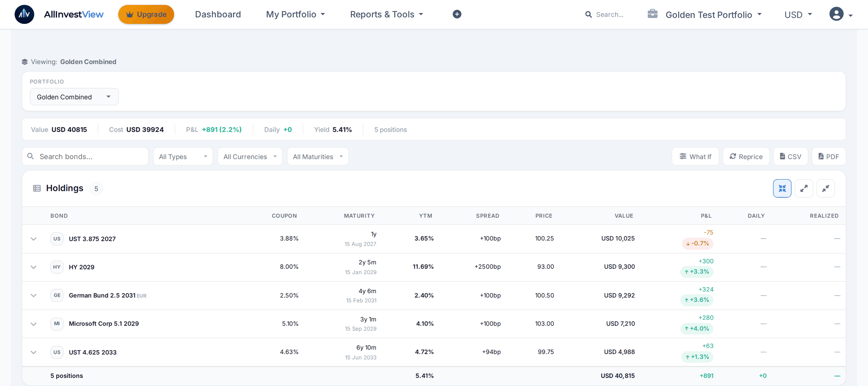868x386 pixels.
Task: Expand the Microsoft Corp 5.1 2029 row
Action: 34,324
